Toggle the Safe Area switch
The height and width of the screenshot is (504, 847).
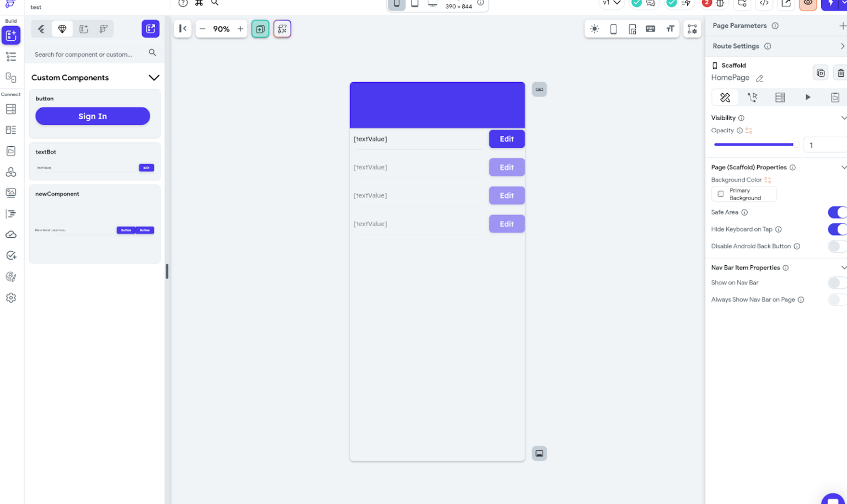(x=838, y=212)
